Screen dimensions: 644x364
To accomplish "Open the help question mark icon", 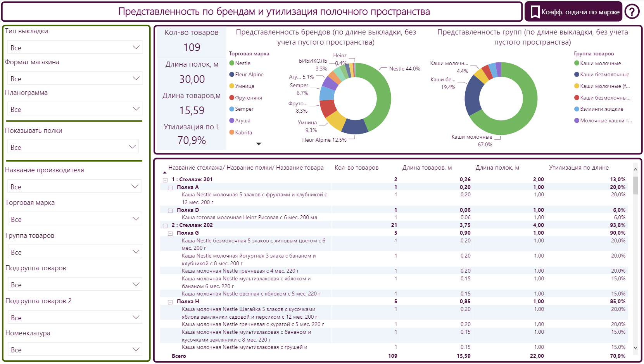I will (x=632, y=12).
